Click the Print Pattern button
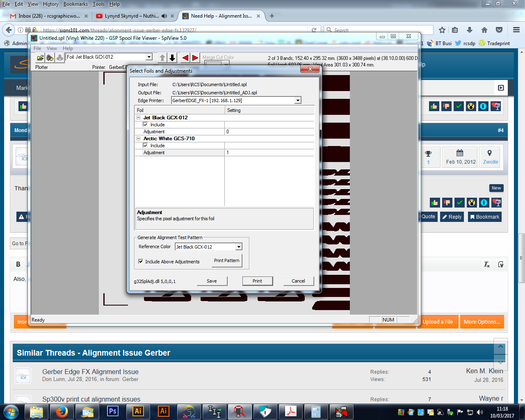Viewport: 525px width, 420px height. pos(227,260)
